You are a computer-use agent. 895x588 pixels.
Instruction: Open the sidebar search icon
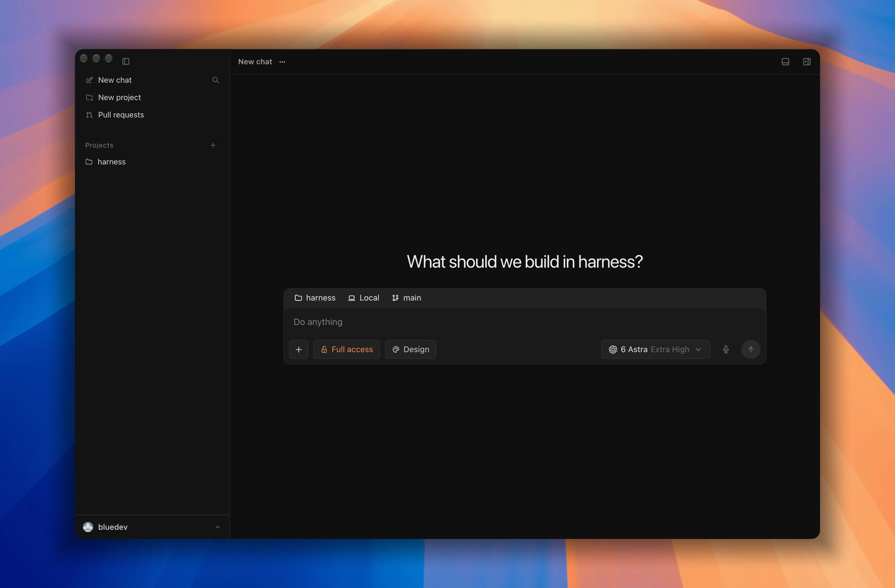click(216, 80)
